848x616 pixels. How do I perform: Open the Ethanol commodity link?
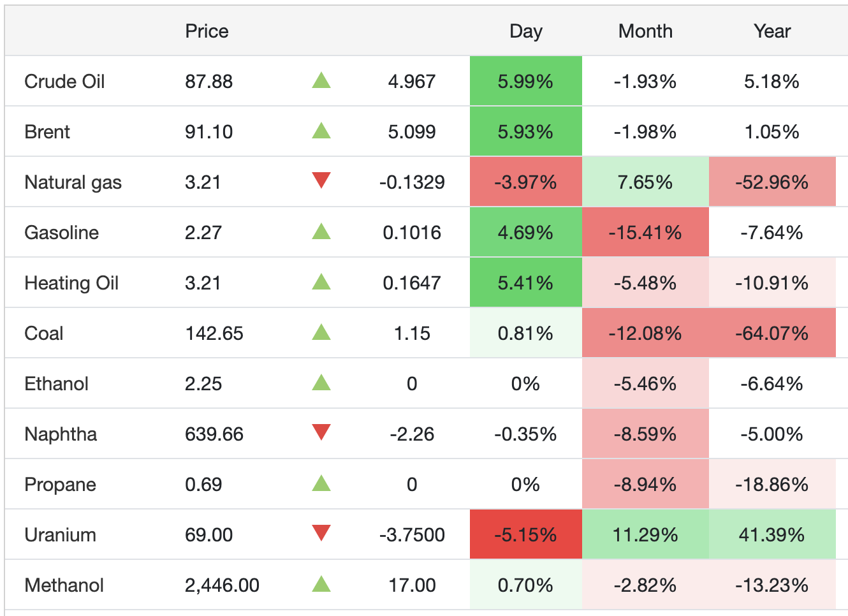coord(56,384)
